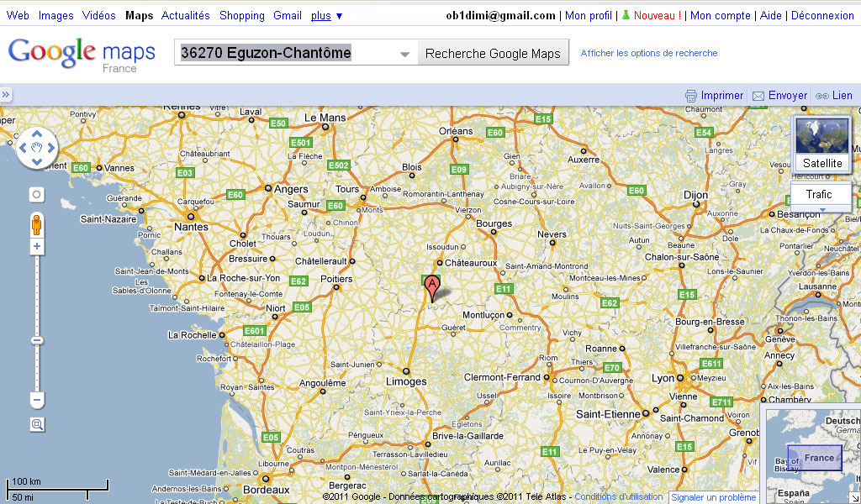Expand the left panel with double-chevron
Image resolution: width=861 pixels, height=504 pixels.
tap(6, 95)
